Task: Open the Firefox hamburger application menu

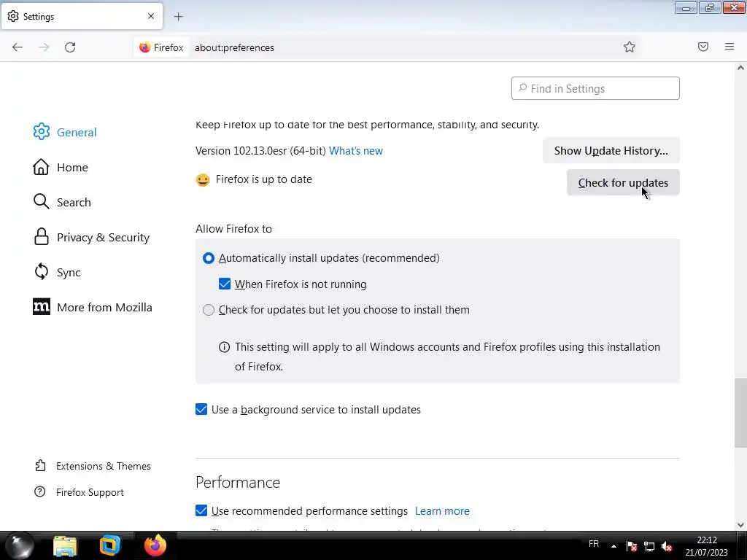Action: [x=729, y=47]
